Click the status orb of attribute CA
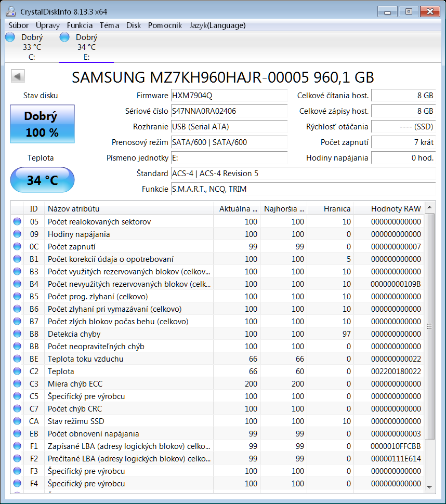446x504 pixels. 17,421
